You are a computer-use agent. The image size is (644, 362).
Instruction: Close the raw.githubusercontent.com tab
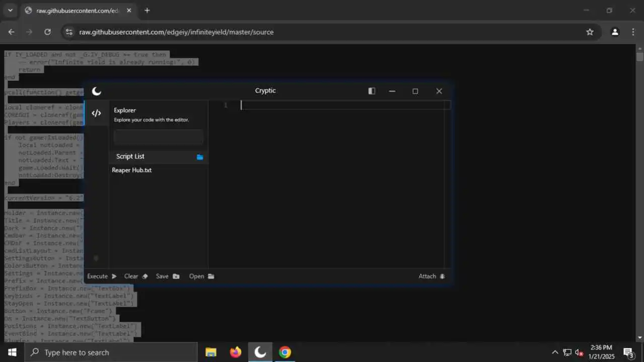coord(128,11)
